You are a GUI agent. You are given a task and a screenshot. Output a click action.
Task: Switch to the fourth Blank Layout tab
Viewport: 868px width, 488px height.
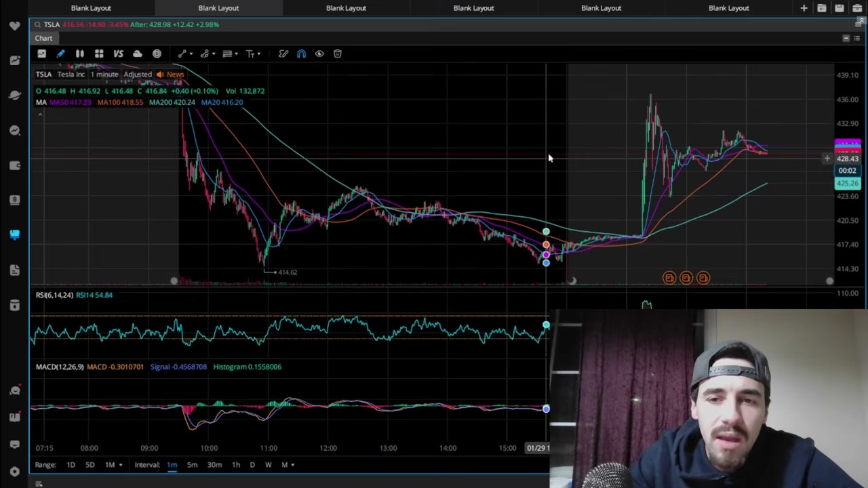473,8
